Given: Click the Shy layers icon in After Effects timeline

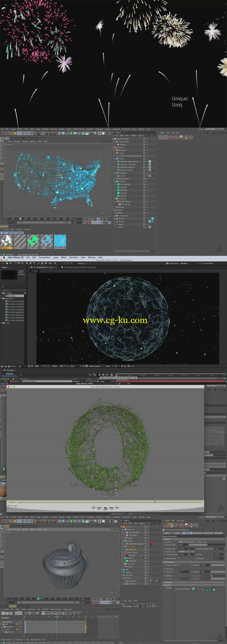Looking at the screenshot, I should coord(100,375).
